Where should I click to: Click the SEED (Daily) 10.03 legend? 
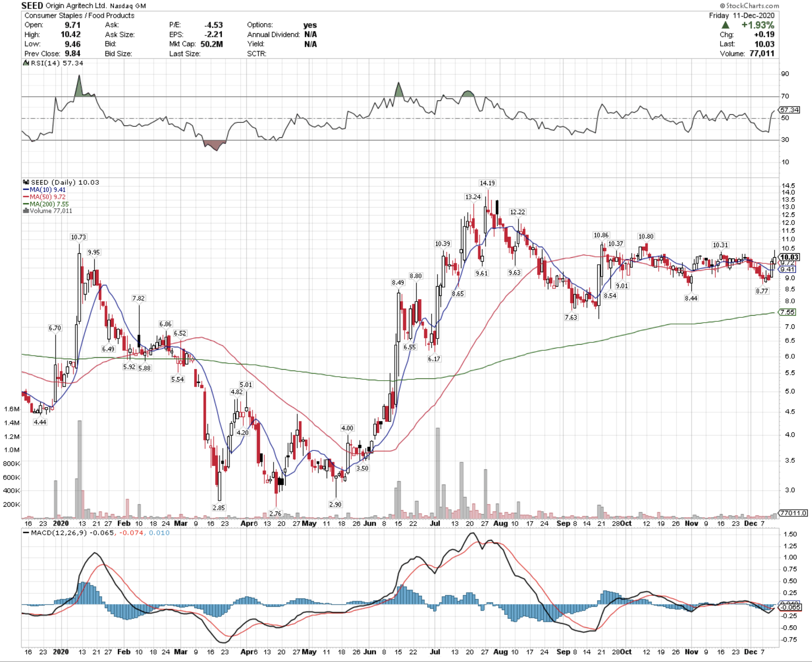click(65, 182)
